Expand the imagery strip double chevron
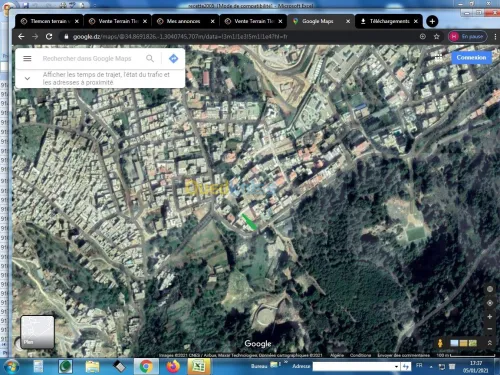 coord(489,343)
